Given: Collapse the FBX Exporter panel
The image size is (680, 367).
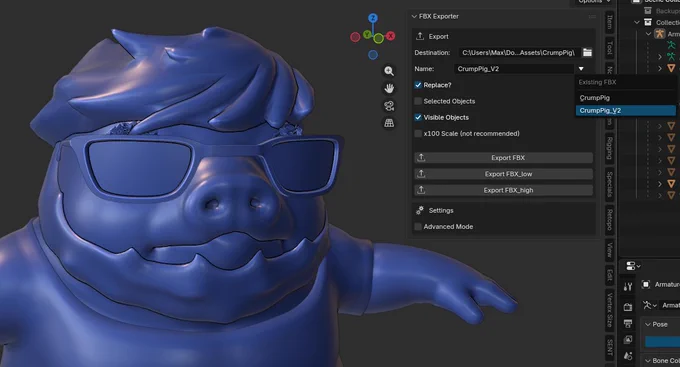Looking at the screenshot, I should pos(414,16).
